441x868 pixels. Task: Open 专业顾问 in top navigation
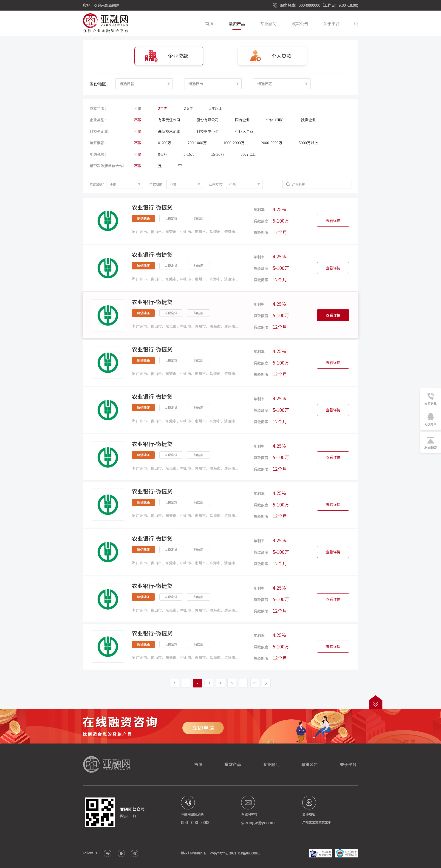point(268,24)
